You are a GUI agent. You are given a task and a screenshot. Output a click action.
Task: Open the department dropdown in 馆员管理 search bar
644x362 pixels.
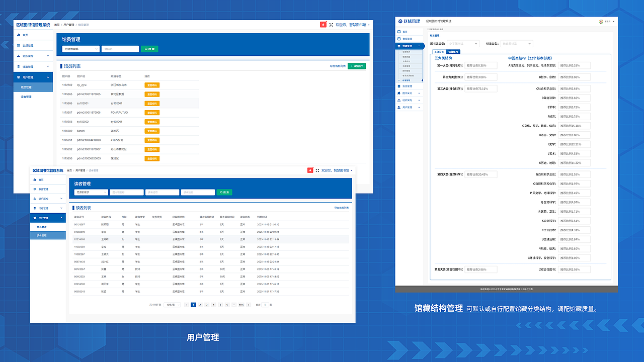80,49
